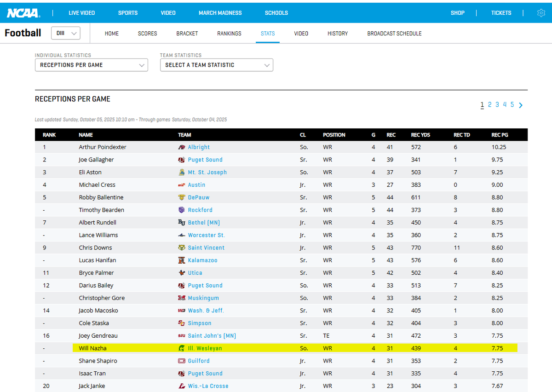The width and height of the screenshot is (552, 392).
Task: Select player name Chris Downs
Action: pyautogui.click(x=95, y=248)
